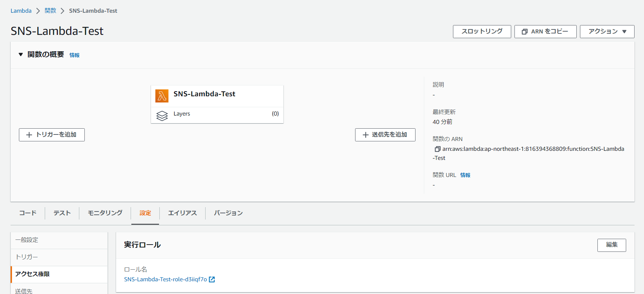
Task: Click the 編集 button for execution role
Action: tap(611, 245)
